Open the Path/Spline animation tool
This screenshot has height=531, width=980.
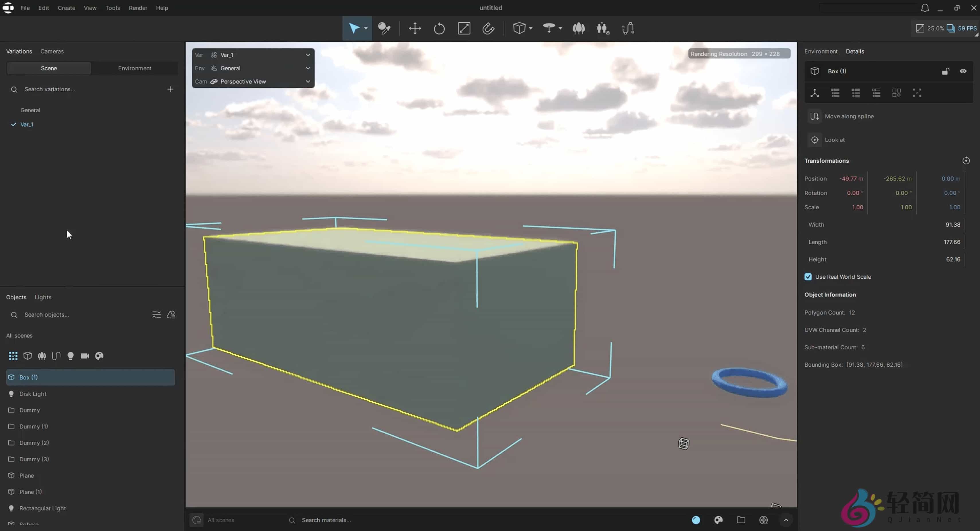pos(628,28)
